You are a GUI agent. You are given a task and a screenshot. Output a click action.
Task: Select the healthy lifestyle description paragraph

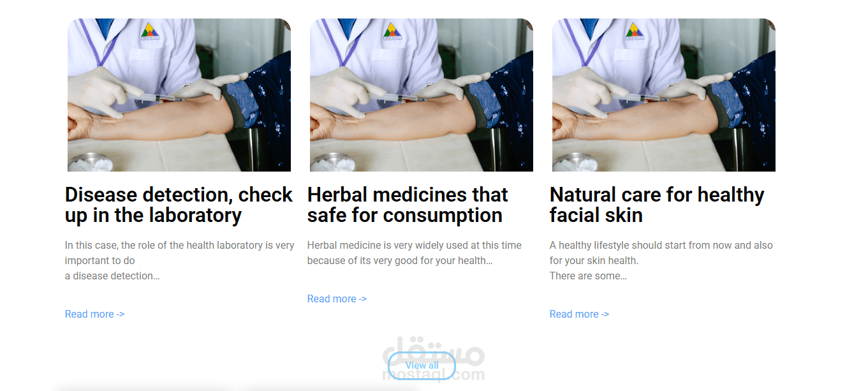(661, 260)
